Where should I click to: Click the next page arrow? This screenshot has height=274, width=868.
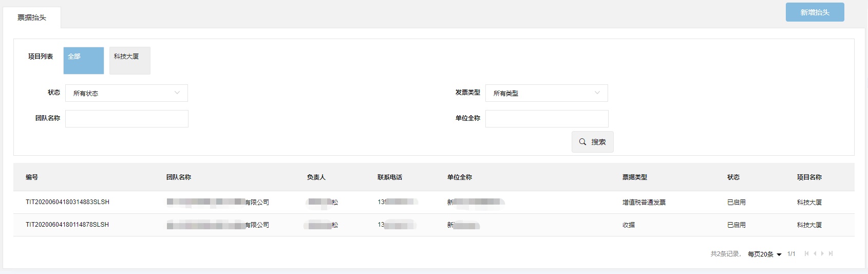(822, 253)
